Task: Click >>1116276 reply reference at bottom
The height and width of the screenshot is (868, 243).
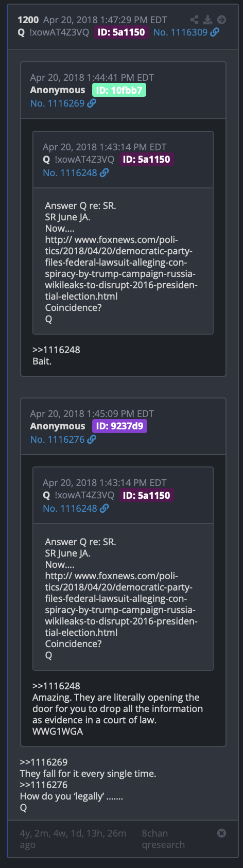Action: click(44, 785)
